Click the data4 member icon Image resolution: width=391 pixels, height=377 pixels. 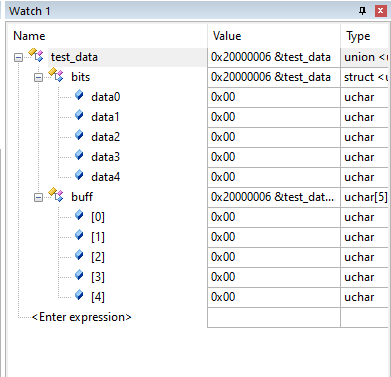[79, 175]
